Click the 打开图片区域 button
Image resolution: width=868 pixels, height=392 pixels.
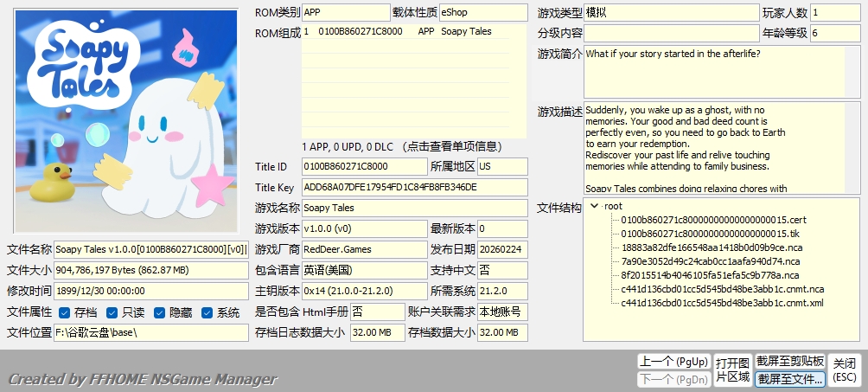[732, 370]
